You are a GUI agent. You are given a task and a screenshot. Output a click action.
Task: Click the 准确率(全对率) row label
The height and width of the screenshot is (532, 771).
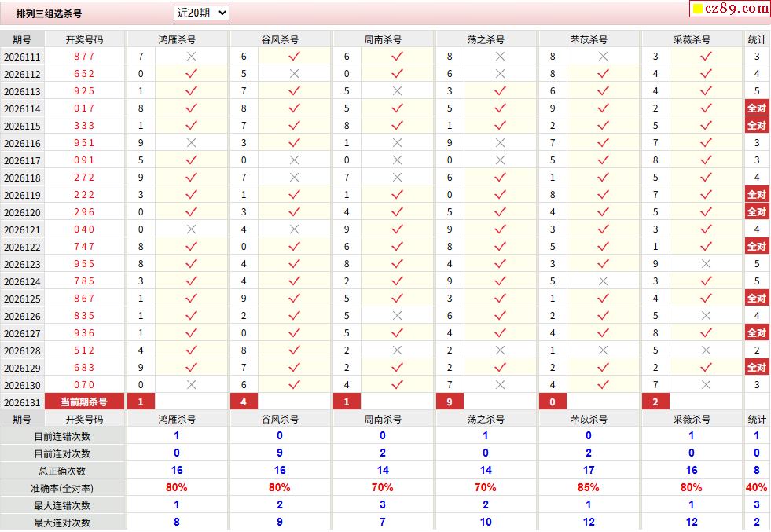[62, 488]
